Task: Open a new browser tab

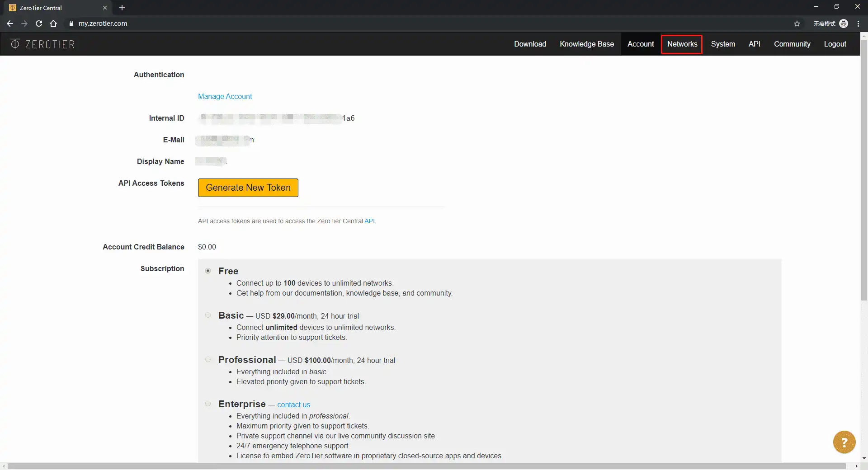Action: pos(122,8)
